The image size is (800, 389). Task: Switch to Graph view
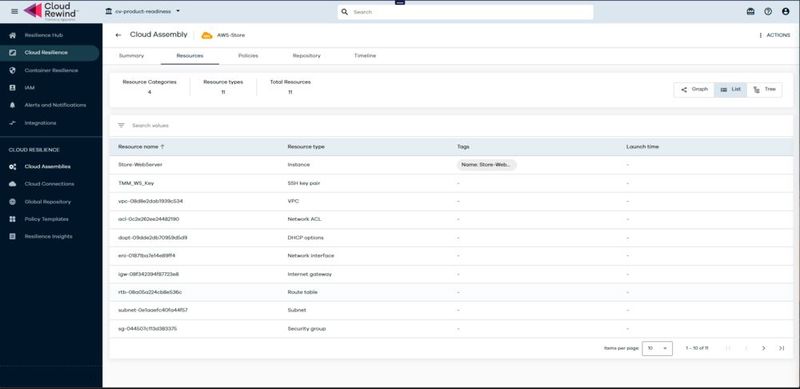[x=694, y=89]
